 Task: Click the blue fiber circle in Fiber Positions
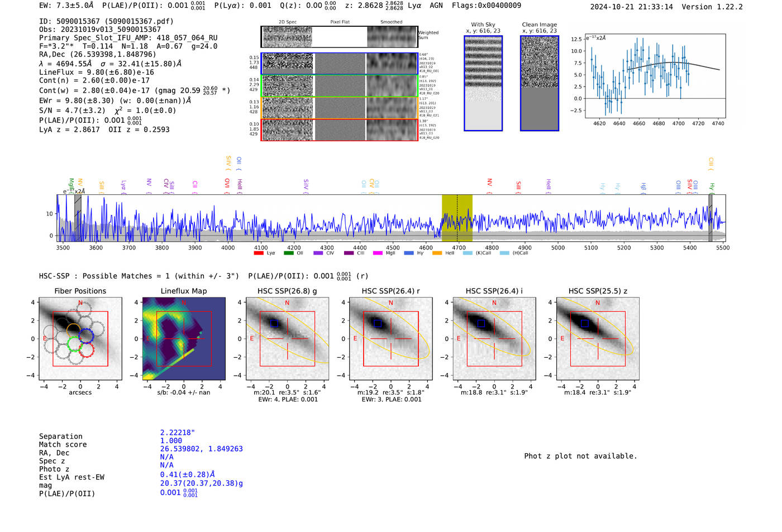pyautogui.click(x=86, y=336)
